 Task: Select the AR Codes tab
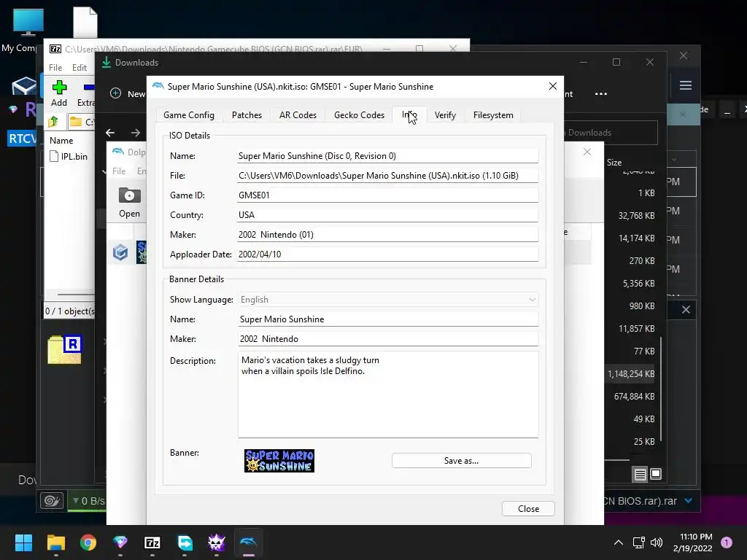[298, 114]
